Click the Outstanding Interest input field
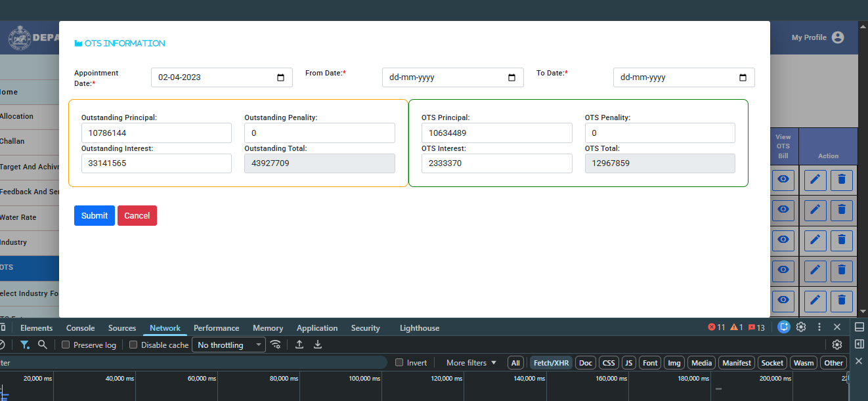868x401 pixels. click(156, 163)
